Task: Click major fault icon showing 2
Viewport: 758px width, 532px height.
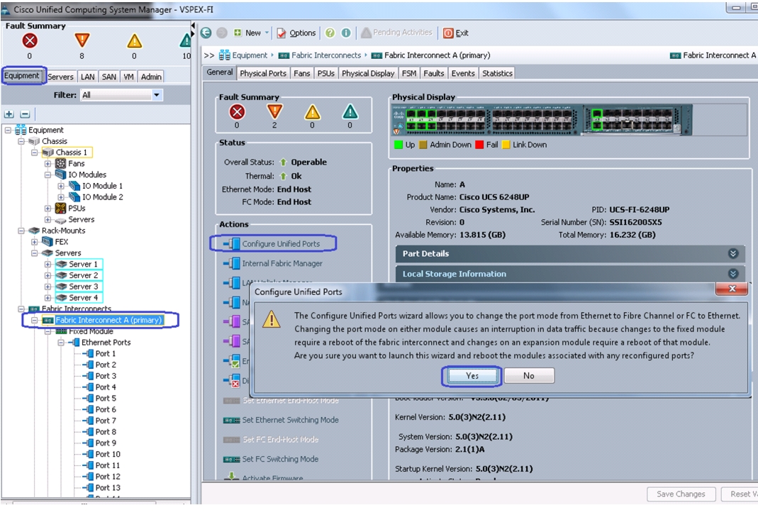Action: coord(274,112)
